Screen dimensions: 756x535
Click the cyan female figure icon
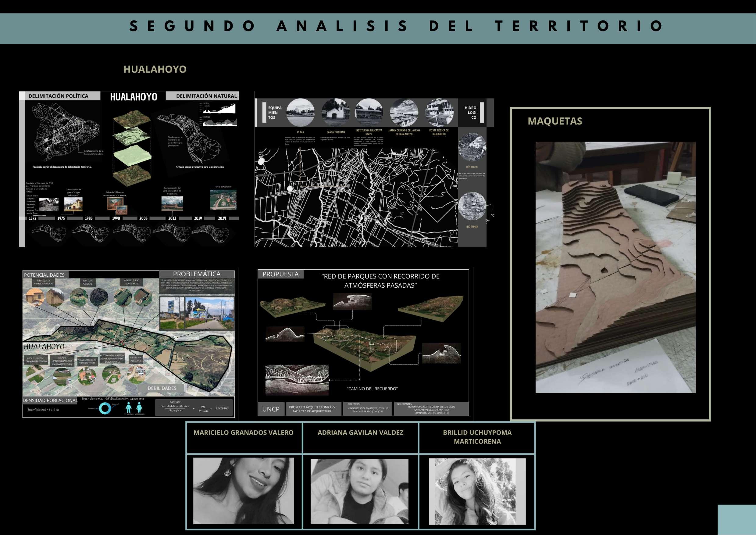pos(139,407)
